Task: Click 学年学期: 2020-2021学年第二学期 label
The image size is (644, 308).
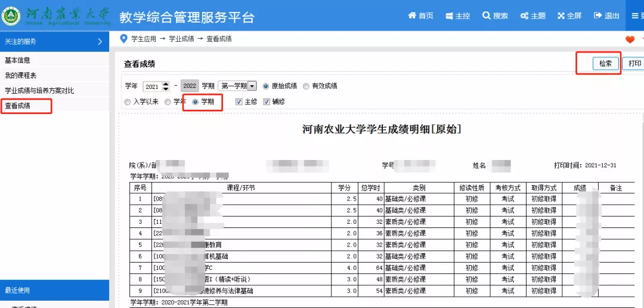Action: 179,303
